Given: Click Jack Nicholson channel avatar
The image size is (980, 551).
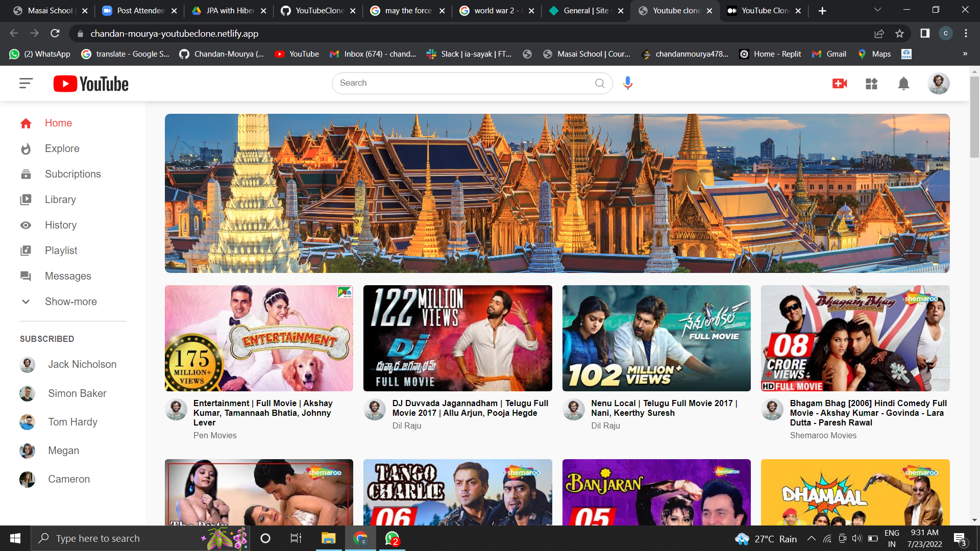Looking at the screenshot, I should pos(28,364).
